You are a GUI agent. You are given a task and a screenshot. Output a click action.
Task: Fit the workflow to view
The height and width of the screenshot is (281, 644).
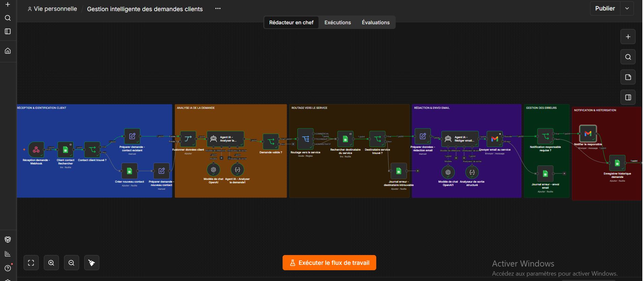coord(31,263)
